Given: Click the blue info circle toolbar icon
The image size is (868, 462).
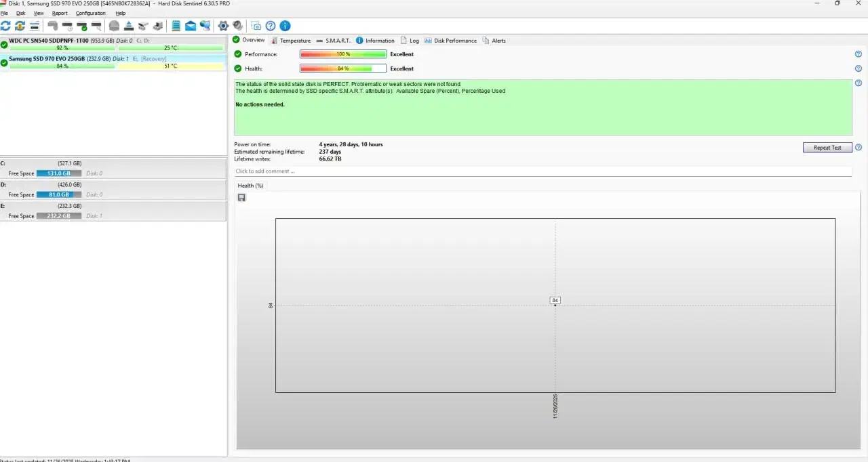Looking at the screenshot, I should click(x=285, y=26).
